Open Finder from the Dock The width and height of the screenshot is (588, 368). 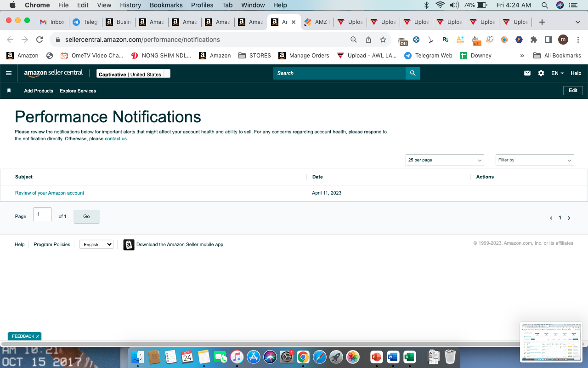pyautogui.click(x=138, y=356)
